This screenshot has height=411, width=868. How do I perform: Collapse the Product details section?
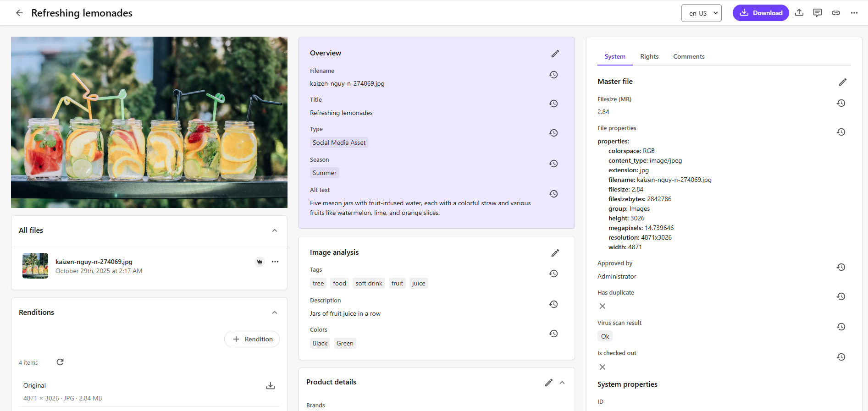pyautogui.click(x=562, y=383)
